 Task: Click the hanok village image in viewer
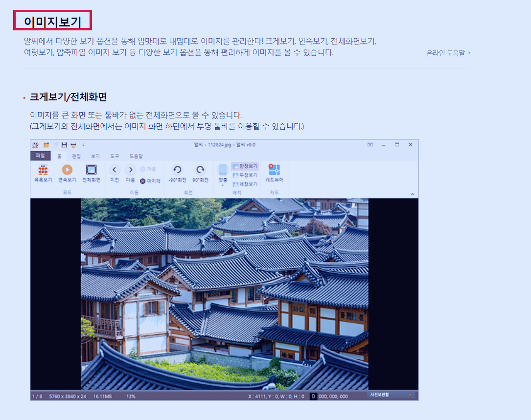coord(225,294)
